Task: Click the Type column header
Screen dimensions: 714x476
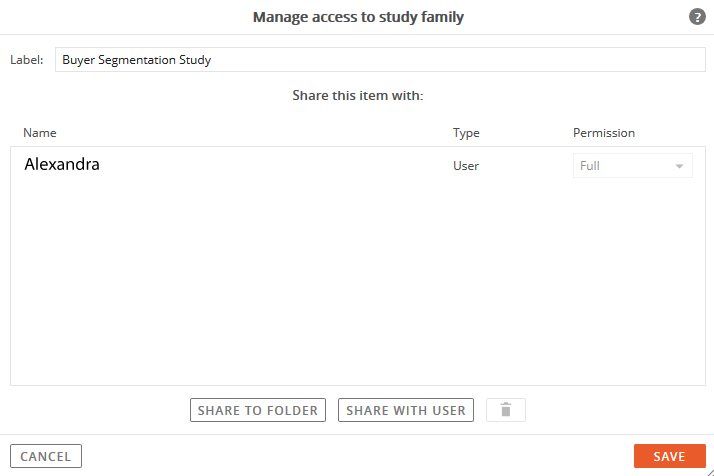Action: click(466, 133)
